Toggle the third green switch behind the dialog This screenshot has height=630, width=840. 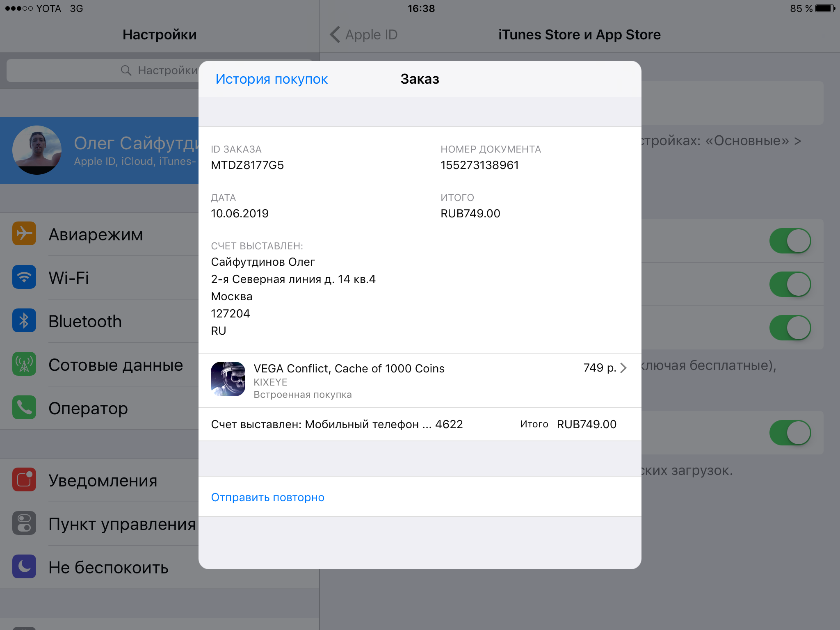click(790, 328)
